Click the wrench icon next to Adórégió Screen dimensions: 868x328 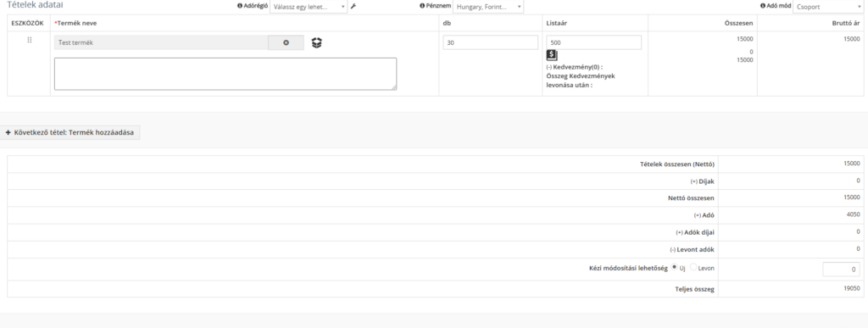(x=353, y=7)
